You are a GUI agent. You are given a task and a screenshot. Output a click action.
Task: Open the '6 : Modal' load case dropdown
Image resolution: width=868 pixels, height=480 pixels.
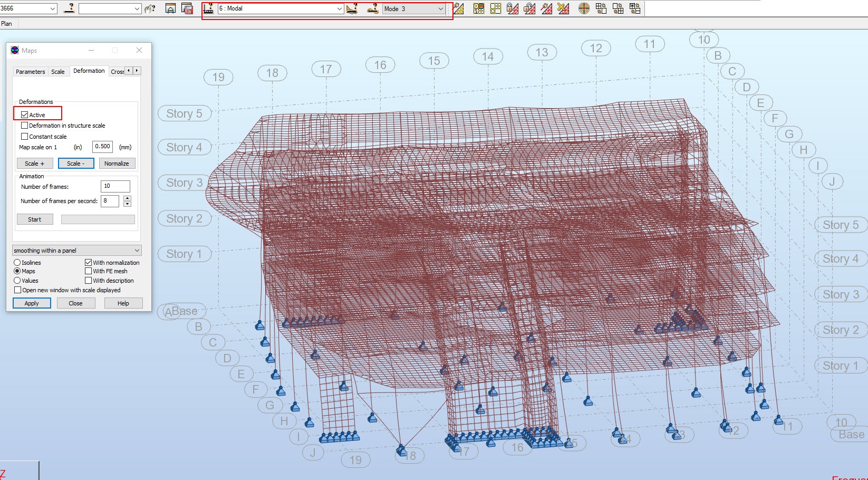tap(340, 8)
